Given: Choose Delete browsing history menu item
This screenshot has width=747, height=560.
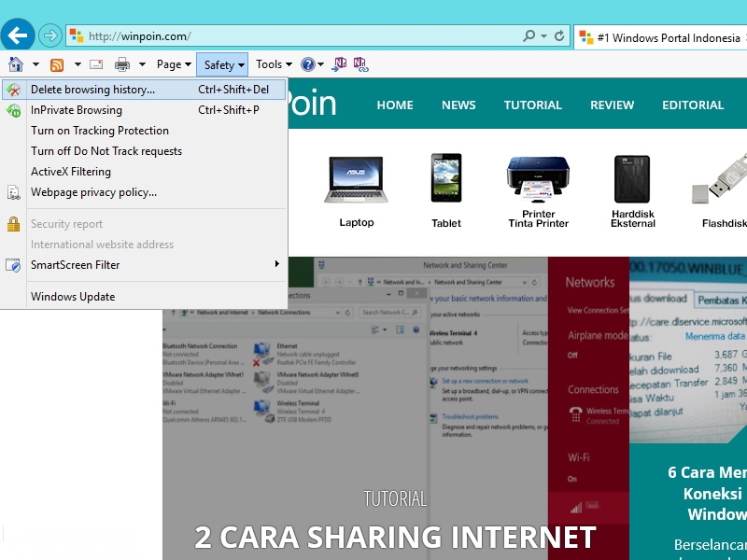Looking at the screenshot, I should tap(144, 90).
